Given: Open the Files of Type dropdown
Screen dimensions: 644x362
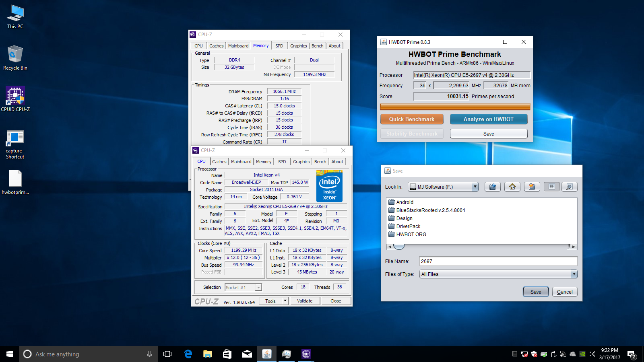Looking at the screenshot, I should pyautogui.click(x=574, y=274).
